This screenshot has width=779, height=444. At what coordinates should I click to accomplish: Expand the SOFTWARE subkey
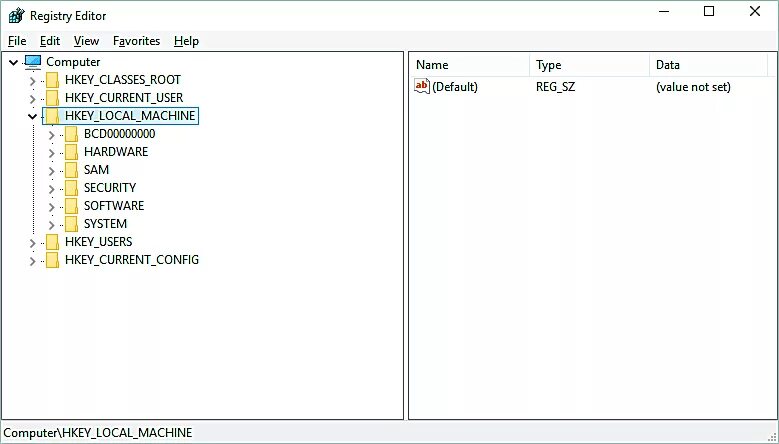click(x=52, y=207)
